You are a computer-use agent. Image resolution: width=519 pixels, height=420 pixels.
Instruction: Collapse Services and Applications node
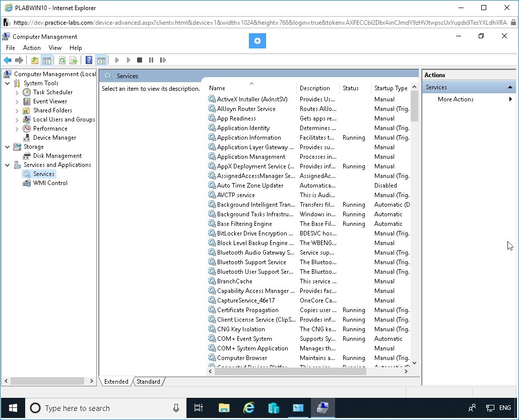click(7, 165)
